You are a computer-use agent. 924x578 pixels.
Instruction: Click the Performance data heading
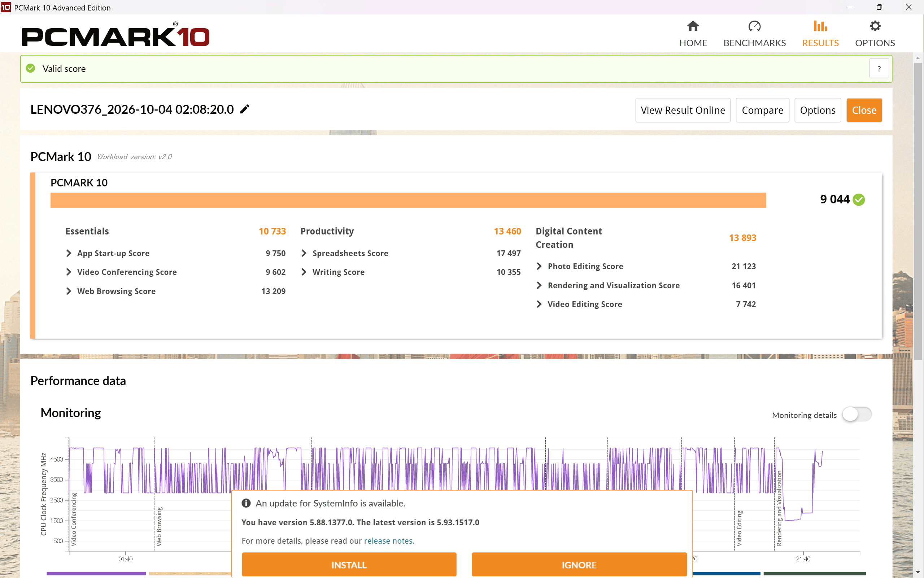pyautogui.click(x=78, y=381)
